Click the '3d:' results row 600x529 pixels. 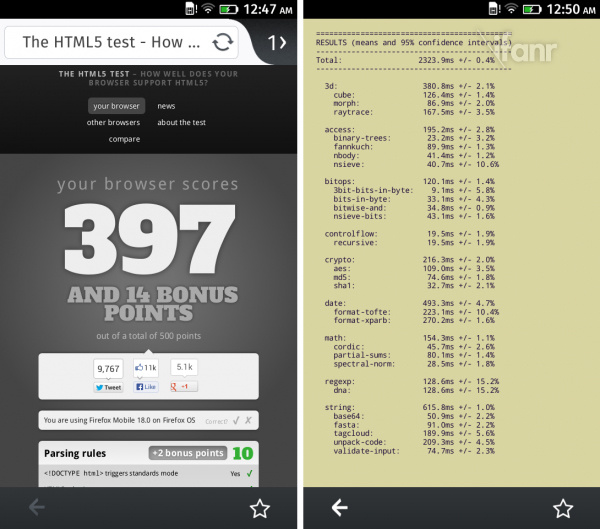pyautogui.click(x=409, y=86)
